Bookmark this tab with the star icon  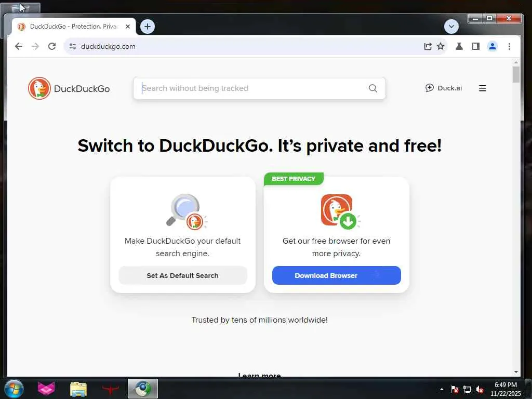pos(441,46)
